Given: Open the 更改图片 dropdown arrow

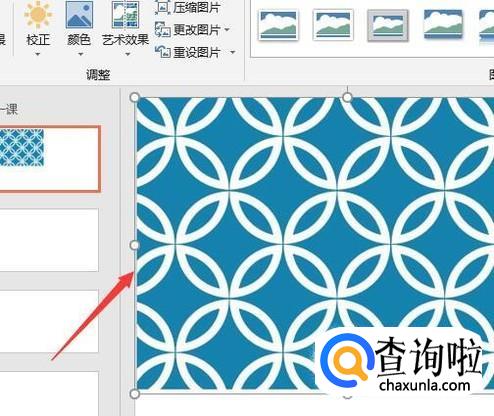Looking at the screenshot, I should (227, 30).
